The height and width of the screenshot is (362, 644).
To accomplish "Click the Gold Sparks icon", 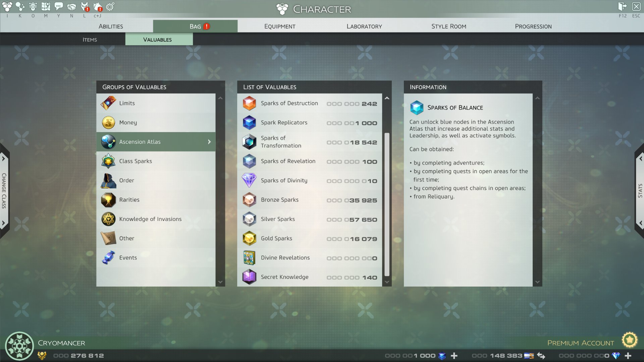I will point(249,238).
